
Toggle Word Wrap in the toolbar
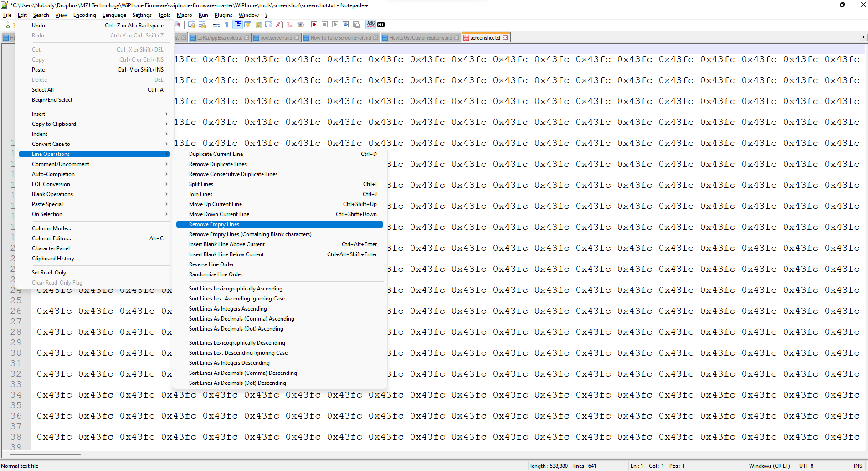[216, 25]
